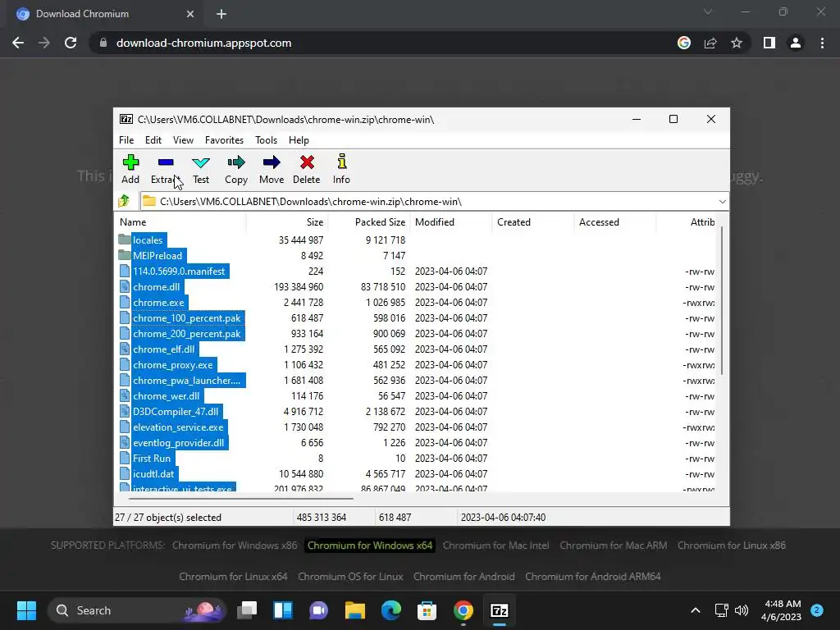Close the Download Chromium tab
This screenshot has height=630, width=840.
coord(190,15)
